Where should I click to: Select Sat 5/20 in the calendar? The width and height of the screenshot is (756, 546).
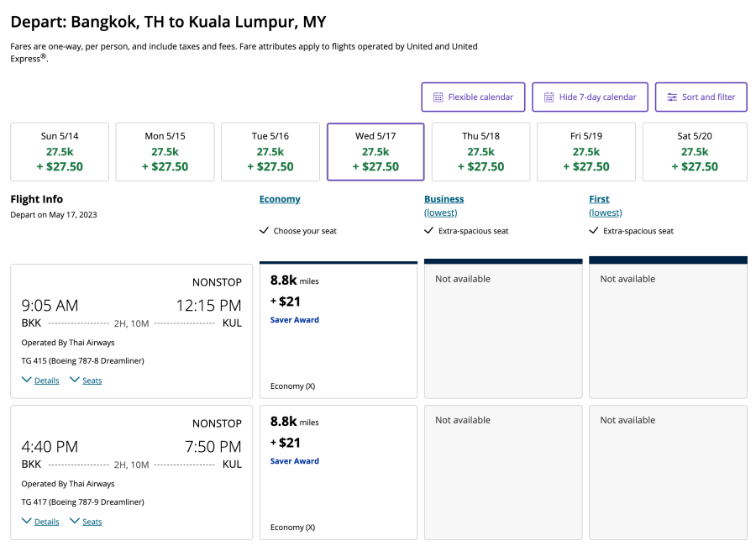coord(695,152)
